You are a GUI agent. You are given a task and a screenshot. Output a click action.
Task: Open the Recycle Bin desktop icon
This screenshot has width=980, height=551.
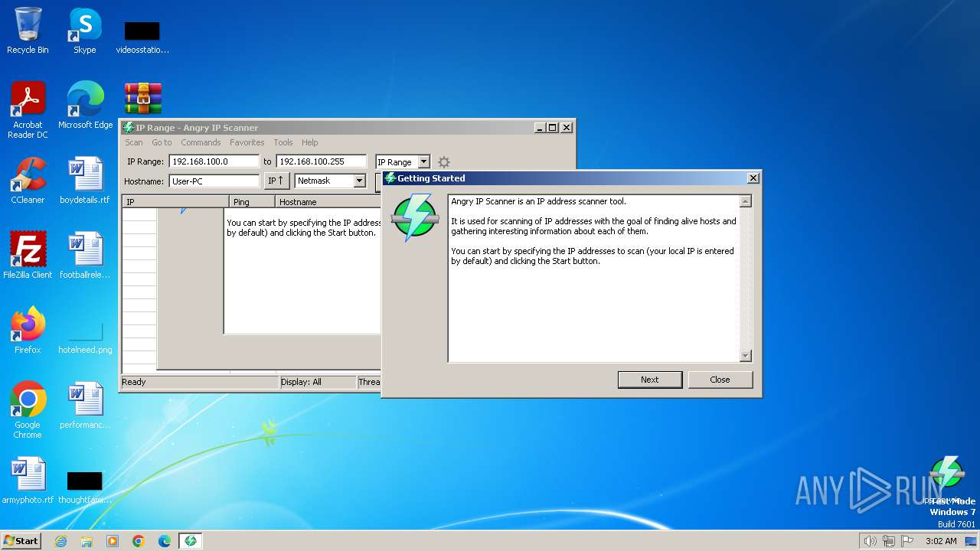[x=28, y=31]
